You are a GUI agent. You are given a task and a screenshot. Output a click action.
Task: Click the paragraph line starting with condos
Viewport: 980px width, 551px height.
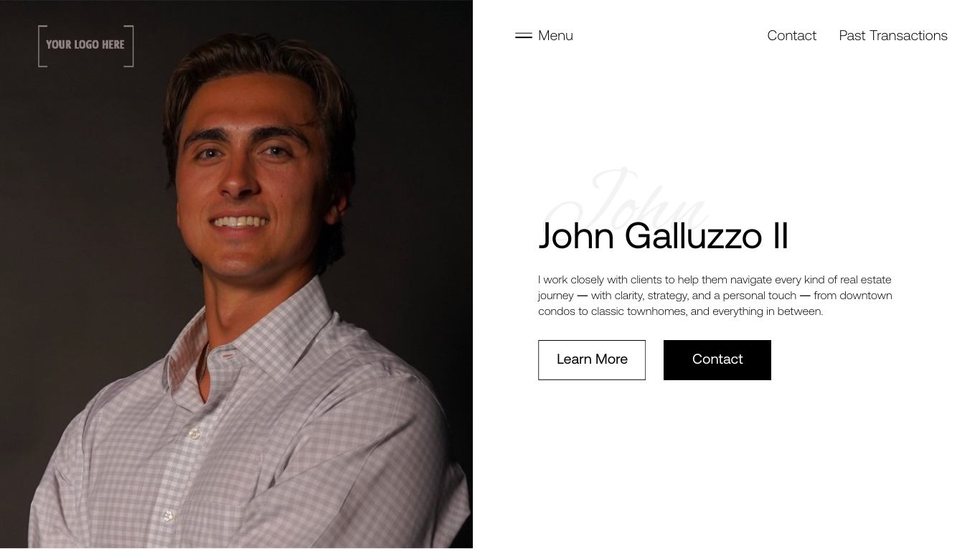(x=680, y=311)
